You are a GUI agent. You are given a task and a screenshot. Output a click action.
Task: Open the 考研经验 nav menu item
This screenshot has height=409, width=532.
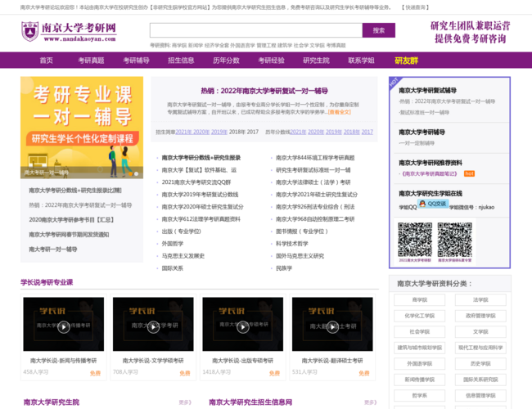coord(271,61)
